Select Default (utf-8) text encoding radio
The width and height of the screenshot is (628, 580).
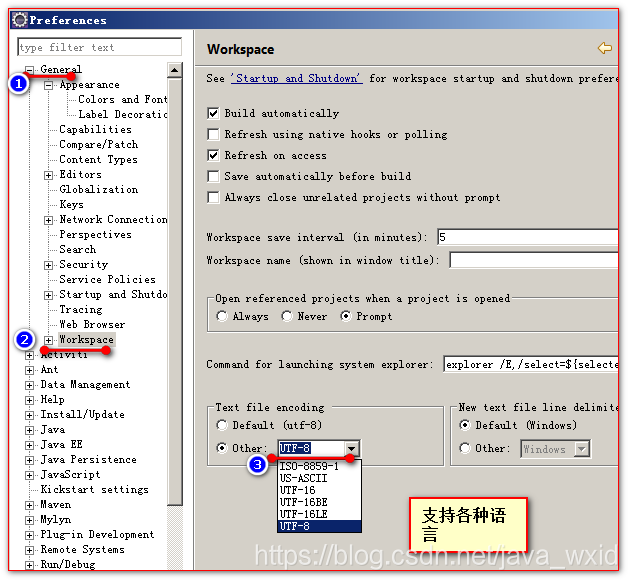click(222, 425)
